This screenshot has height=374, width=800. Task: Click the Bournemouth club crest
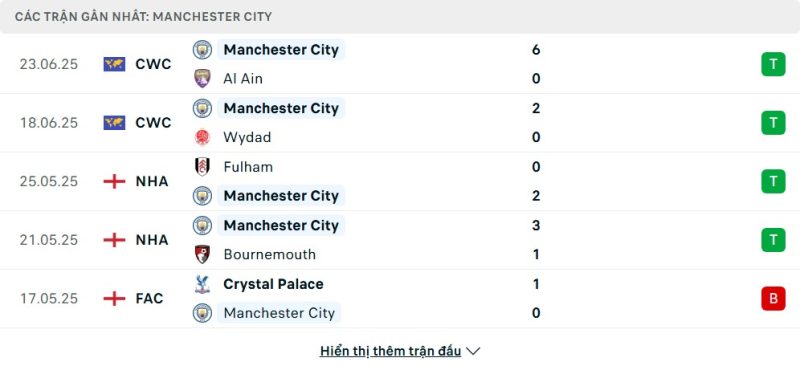click(202, 254)
